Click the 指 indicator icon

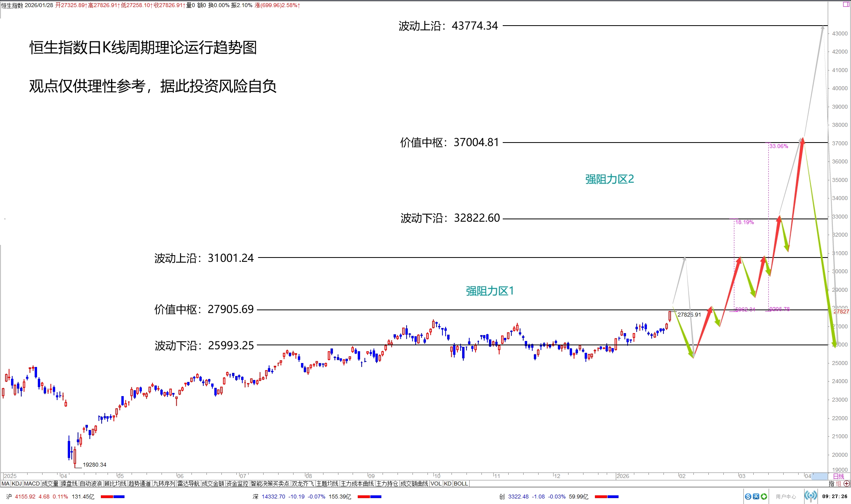831,484
